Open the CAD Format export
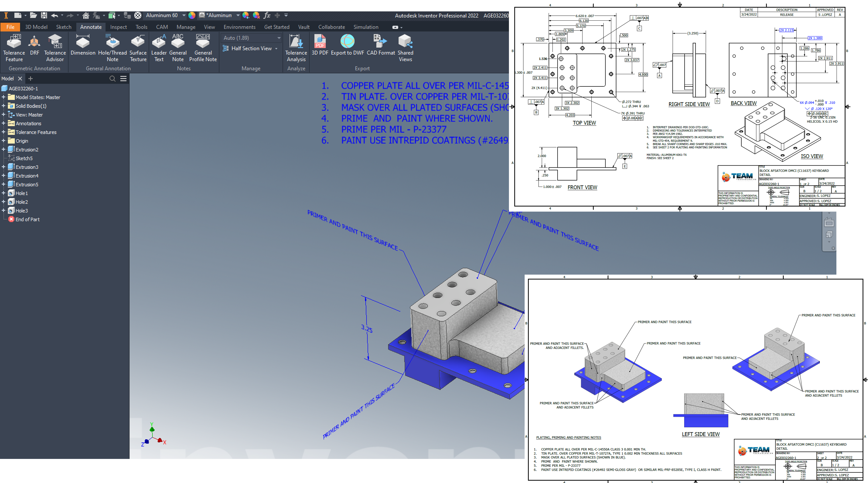Screen dimensions: 868x483 click(381, 45)
